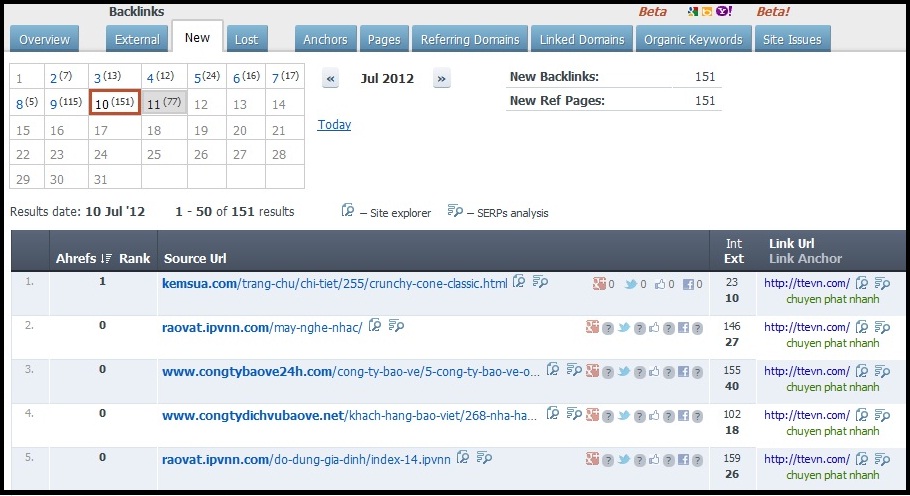Image resolution: width=910 pixels, height=496 pixels.
Task: Select calendar day 5 with 24 backlinks
Action: [x=207, y=77]
